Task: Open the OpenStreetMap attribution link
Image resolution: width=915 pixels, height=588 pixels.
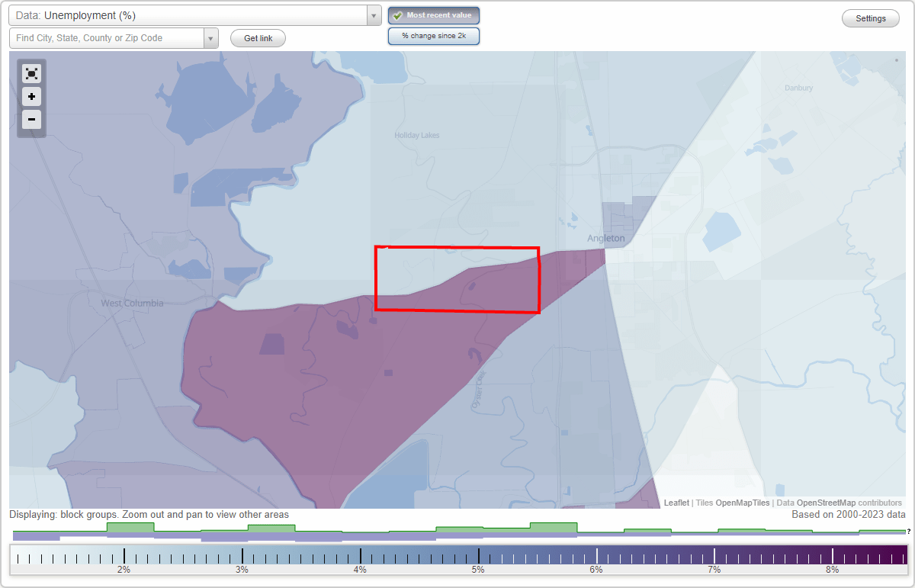Action: [826, 503]
